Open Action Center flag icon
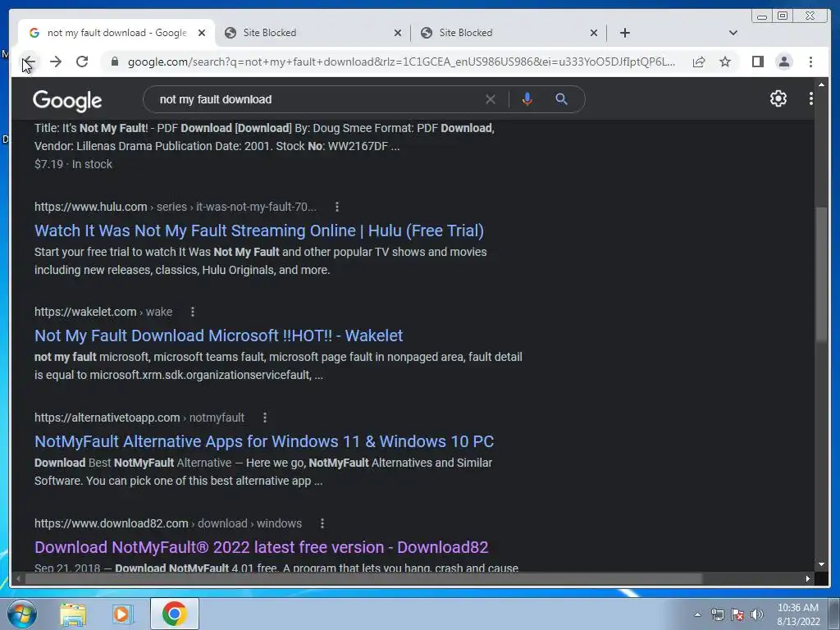Screen dimensions: 840x630 point(737,614)
